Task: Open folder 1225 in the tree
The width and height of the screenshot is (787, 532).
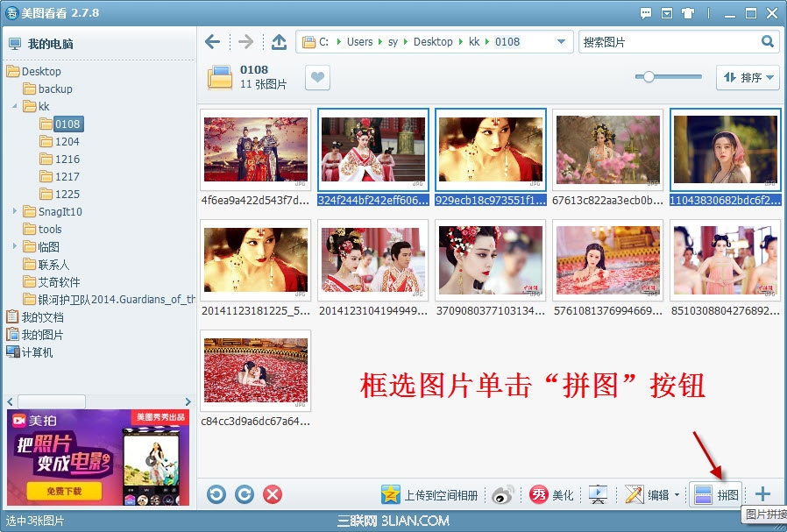Action: point(60,195)
